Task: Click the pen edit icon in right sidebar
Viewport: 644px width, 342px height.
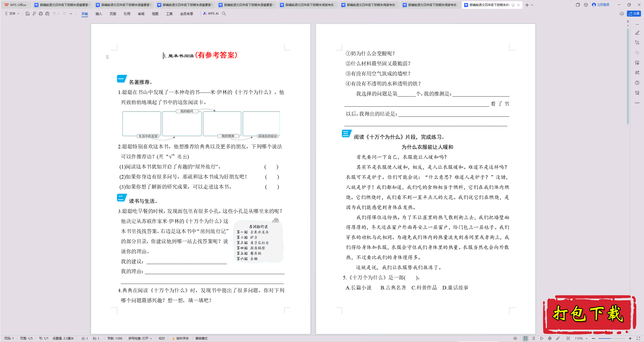Action: [637, 33]
